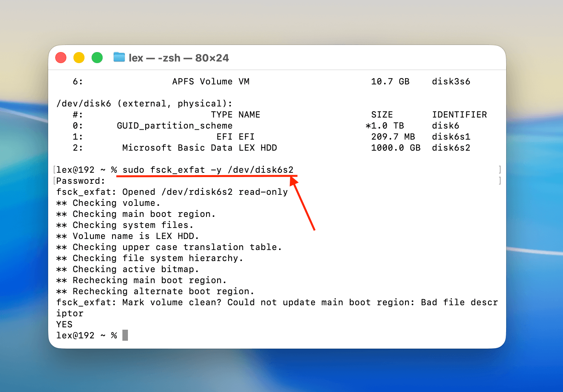563x392 pixels.
Task: Click the yellow minimize button
Action: pyautogui.click(x=79, y=58)
